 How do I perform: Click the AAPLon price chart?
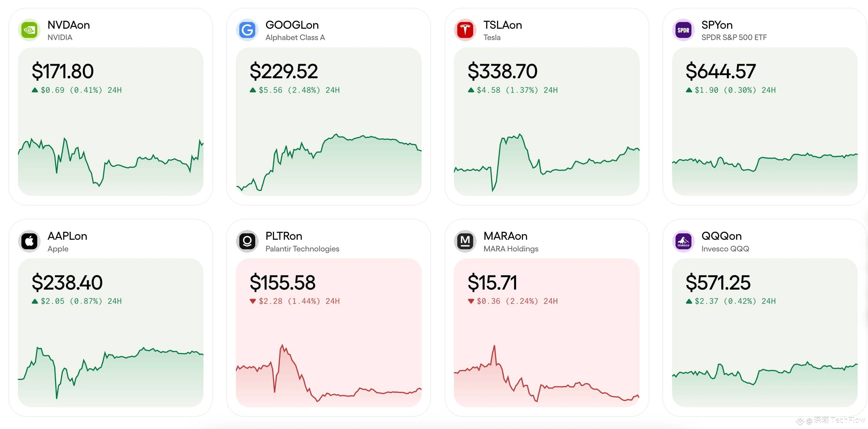point(110,373)
